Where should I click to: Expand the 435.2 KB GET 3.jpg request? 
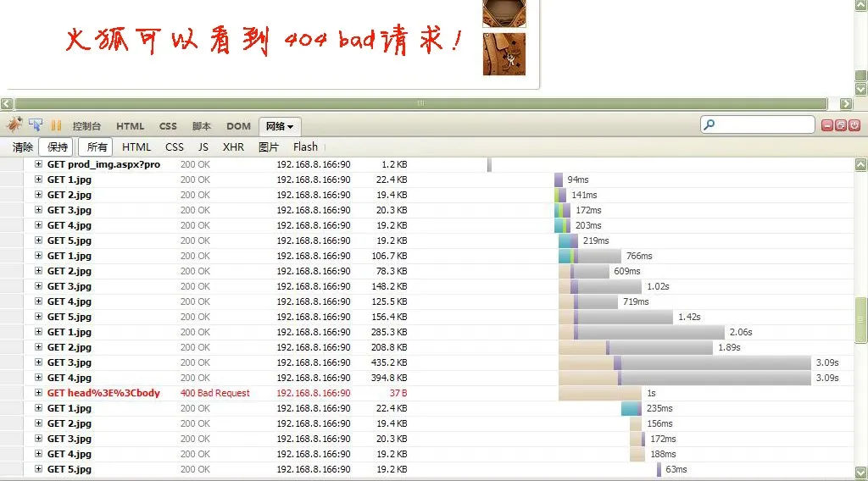38,362
